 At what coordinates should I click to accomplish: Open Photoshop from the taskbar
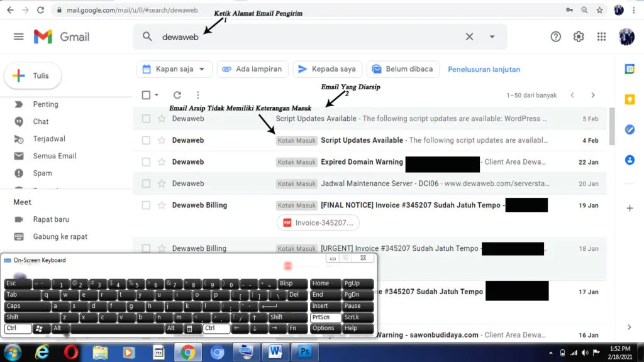(x=305, y=352)
